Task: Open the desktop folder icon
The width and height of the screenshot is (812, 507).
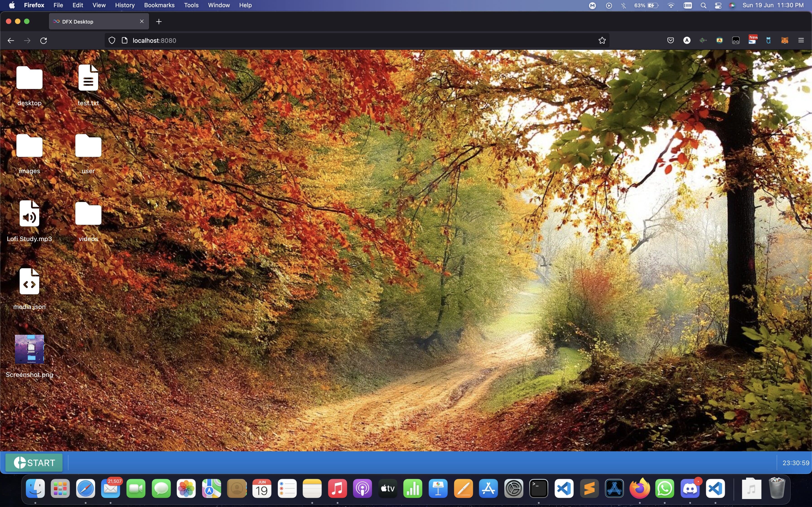Action: point(29,78)
